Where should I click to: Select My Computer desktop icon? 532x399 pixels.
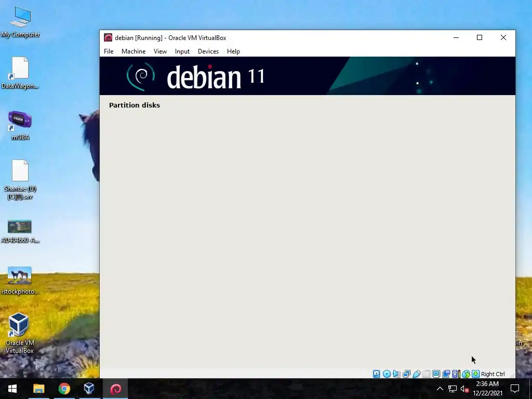20,22
